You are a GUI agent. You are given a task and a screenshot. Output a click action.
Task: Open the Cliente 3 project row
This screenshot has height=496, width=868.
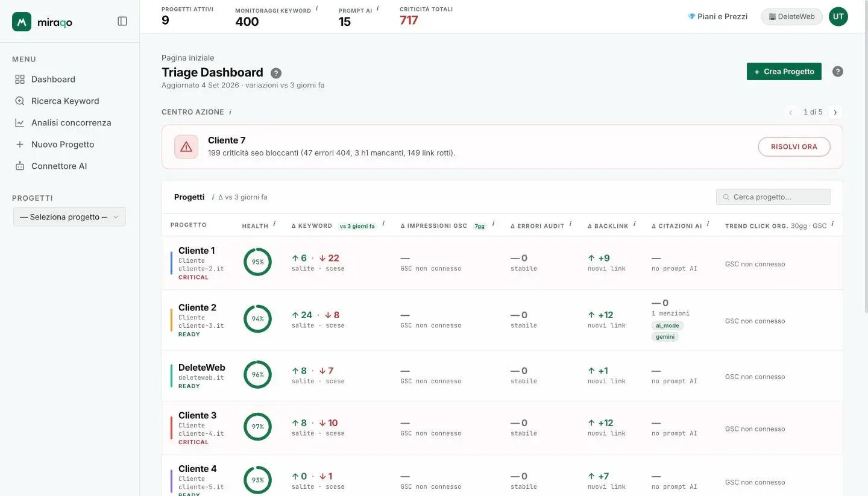[502, 428]
